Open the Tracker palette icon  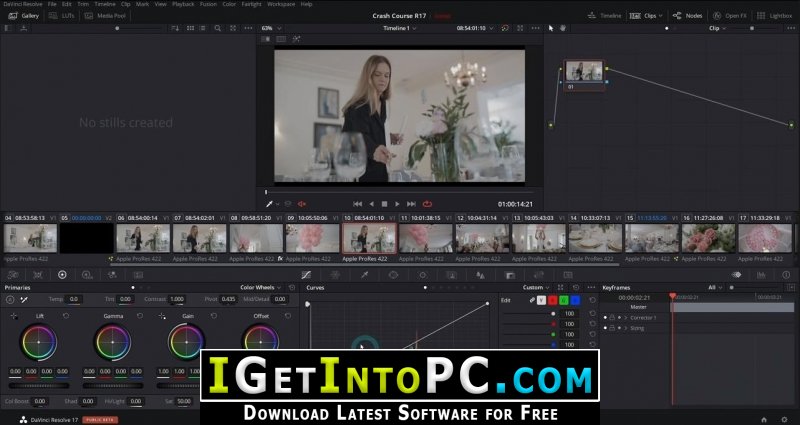pyautogui.click(x=422, y=275)
